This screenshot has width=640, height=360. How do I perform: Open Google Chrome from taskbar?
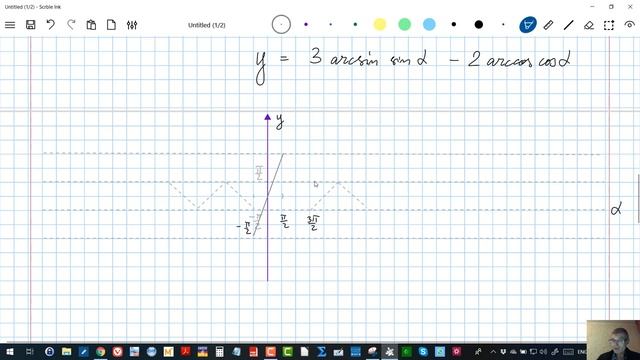[x=100, y=351]
